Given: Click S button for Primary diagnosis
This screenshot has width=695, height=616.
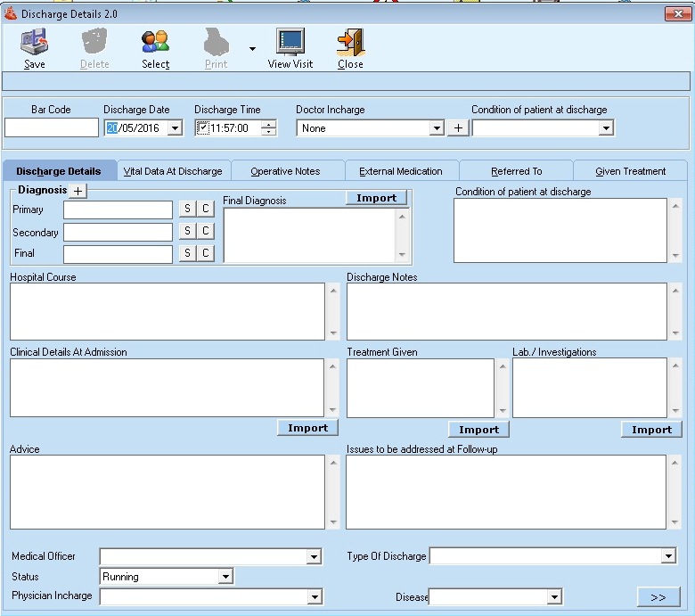Looking at the screenshot, I should pos(187,209).
